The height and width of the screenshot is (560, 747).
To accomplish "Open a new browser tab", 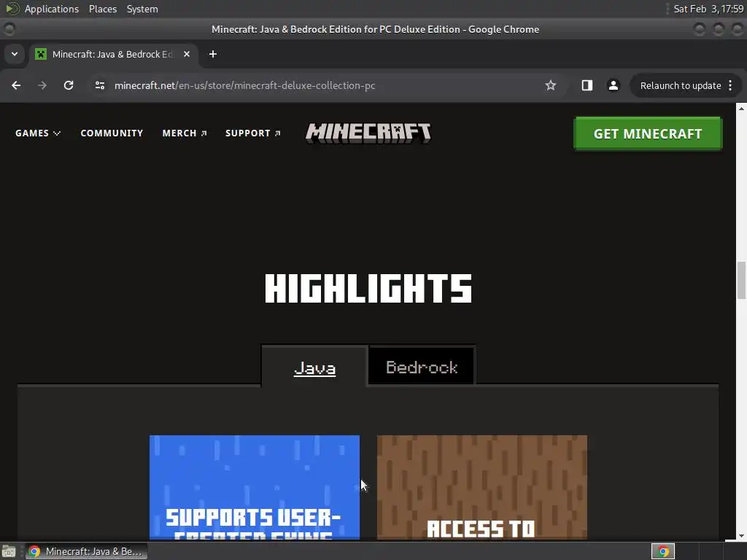I will pos(213,54).
